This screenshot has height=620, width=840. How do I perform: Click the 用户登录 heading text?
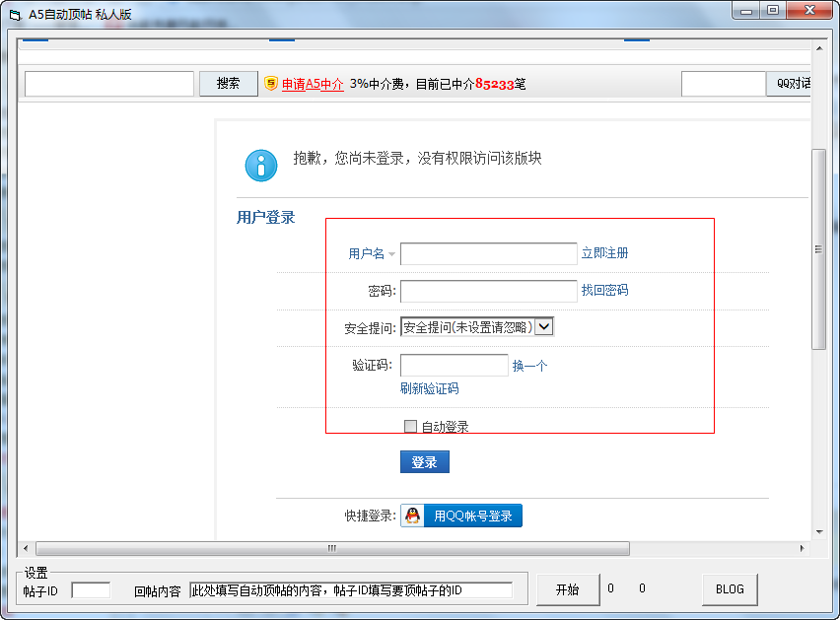point(266,218)
